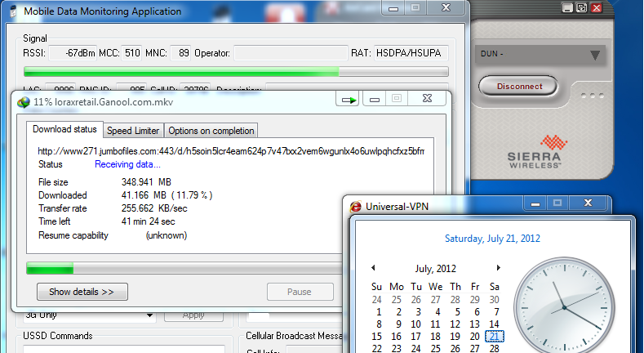Click the Disconnect button in Sierra Wireless
This screenshot has width=644, height=353.
(518, 87)
